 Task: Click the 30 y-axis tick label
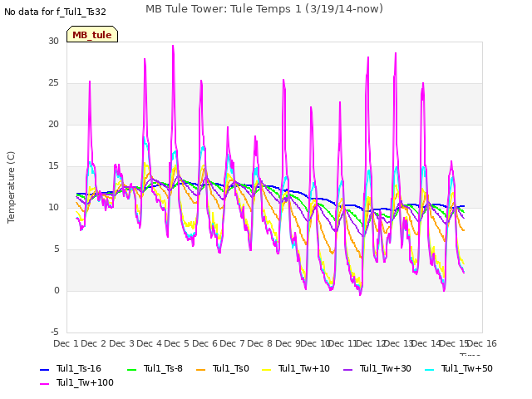click(x=53, y=41)
